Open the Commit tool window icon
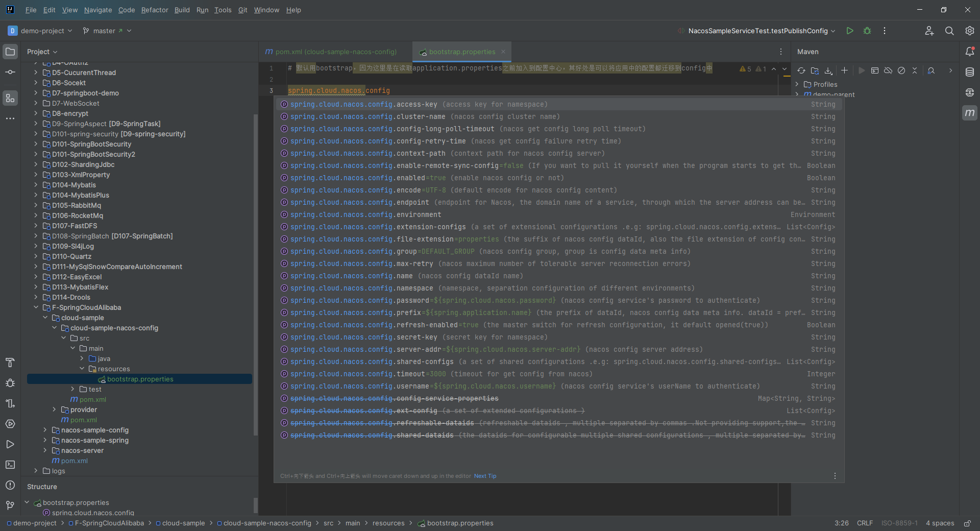Screen dimensions: 980x531 [10, 72]
